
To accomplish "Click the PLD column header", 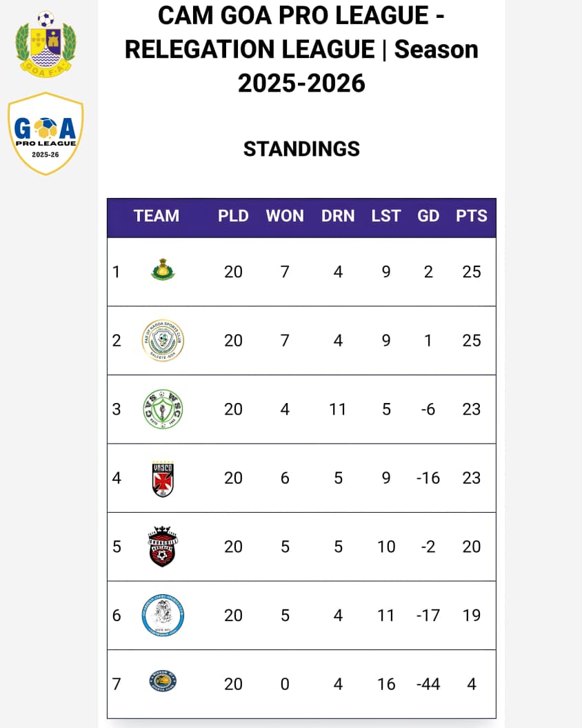I will coord(233,216).
